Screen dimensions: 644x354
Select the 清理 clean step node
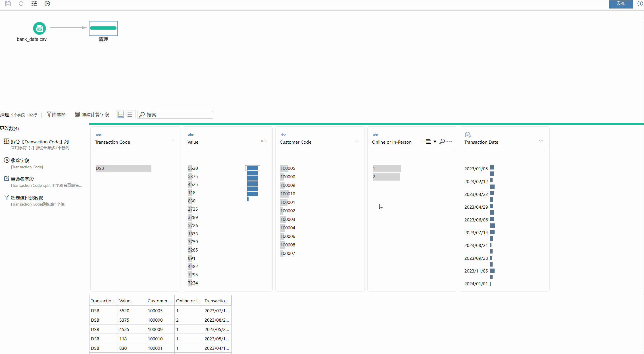[x=103, y=28]
